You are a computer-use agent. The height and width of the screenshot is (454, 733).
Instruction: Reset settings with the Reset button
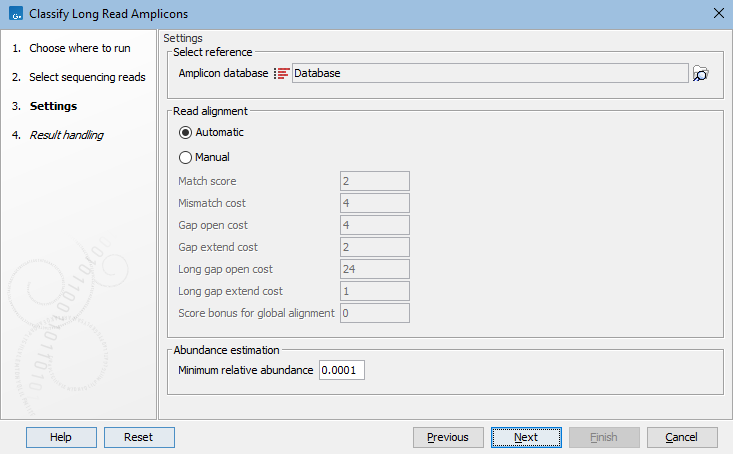[138, 437]
